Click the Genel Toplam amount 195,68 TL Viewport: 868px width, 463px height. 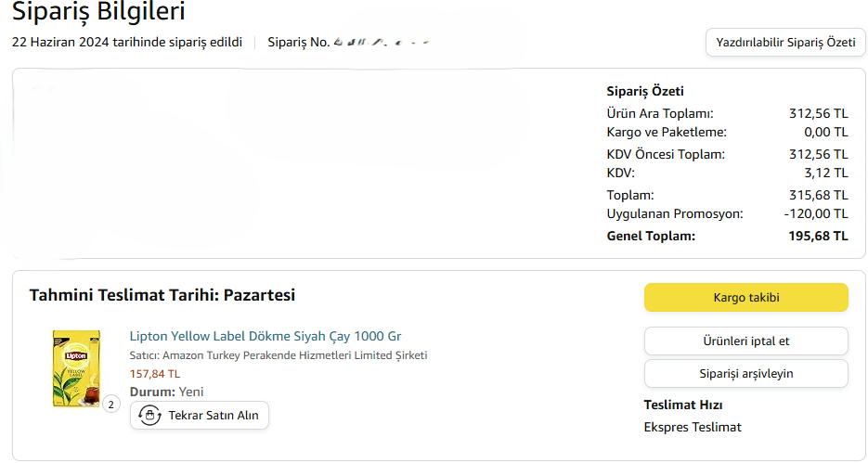(818, 236)
